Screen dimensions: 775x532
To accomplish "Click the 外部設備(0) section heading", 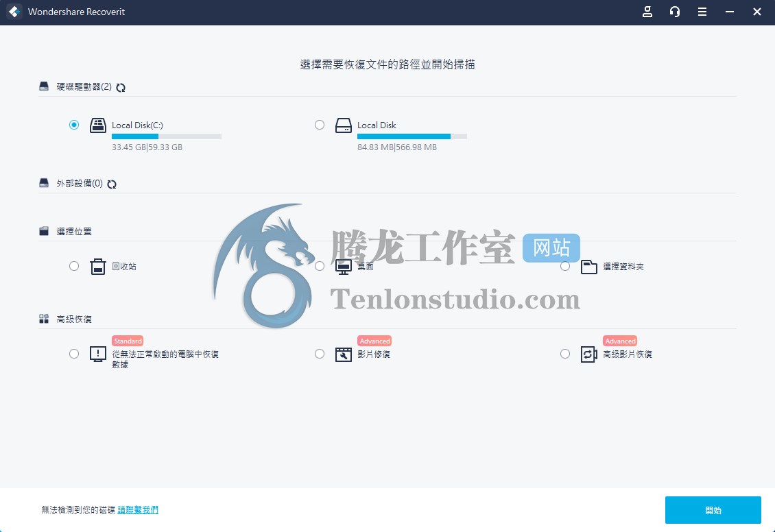I will tap(80, 184).
